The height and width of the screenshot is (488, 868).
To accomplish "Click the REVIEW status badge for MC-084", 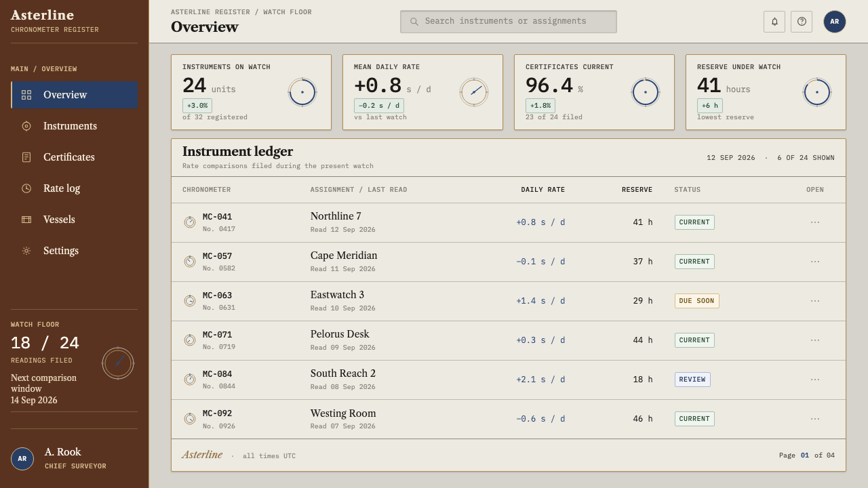I will 692,380.
